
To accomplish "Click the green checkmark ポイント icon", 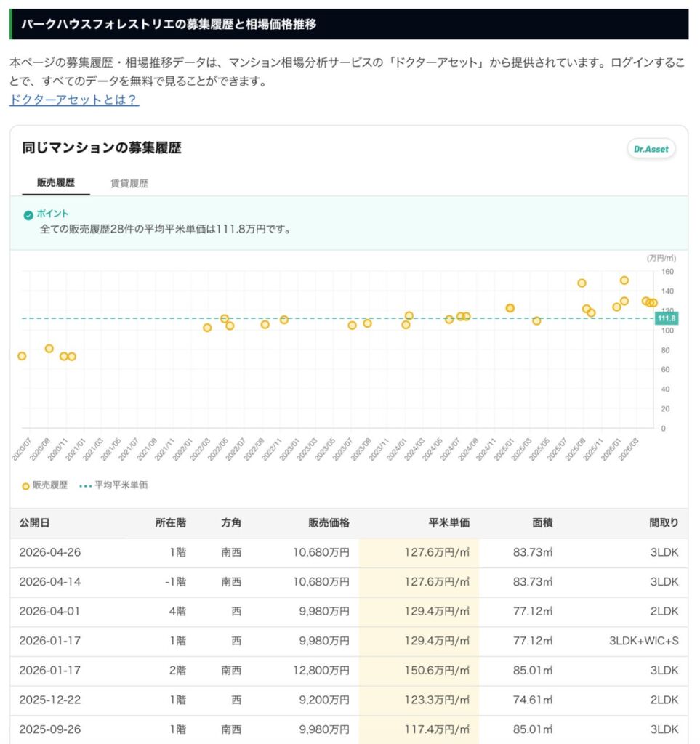I will [28, 215].
